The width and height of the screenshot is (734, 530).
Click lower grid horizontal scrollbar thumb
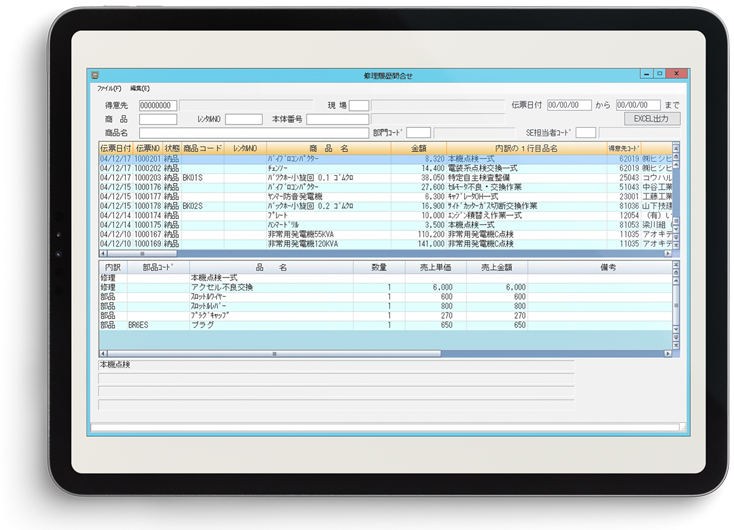[x=274, y=353]
